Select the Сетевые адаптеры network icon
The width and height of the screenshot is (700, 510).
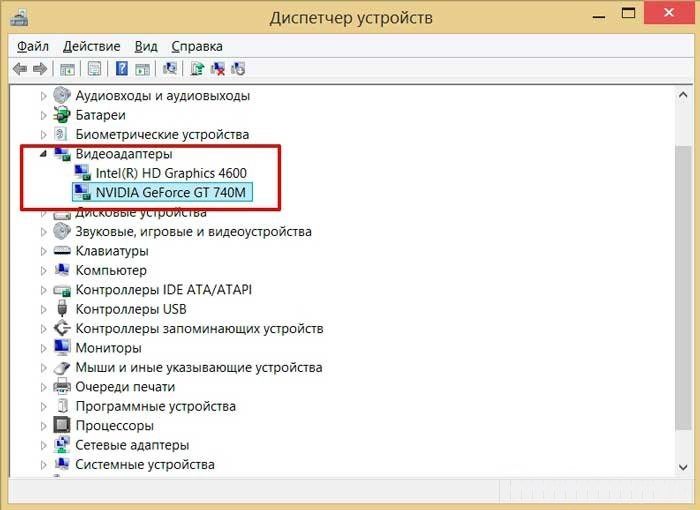pyautogui.click(x=62, y=444)
